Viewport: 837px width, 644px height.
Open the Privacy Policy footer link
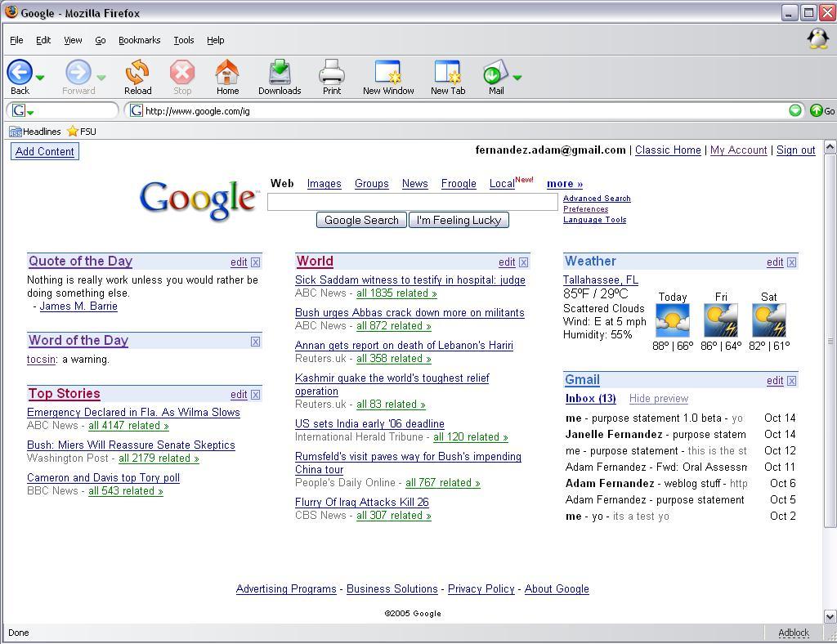click(x=481, y=589)
